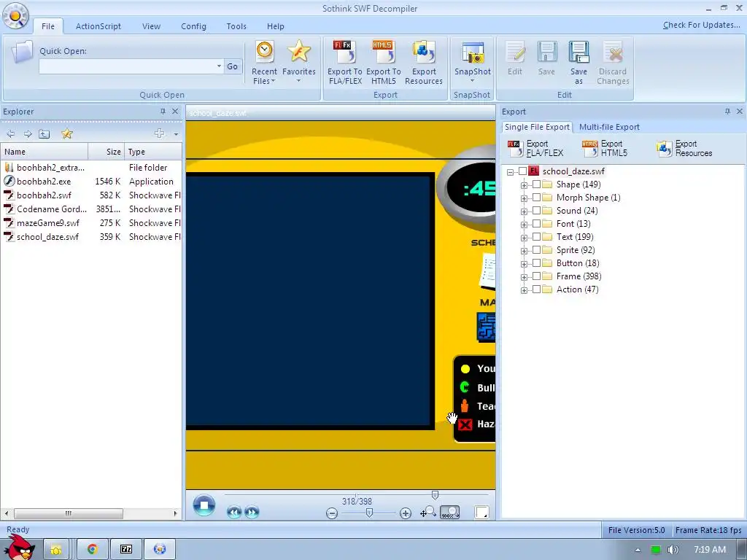Collapse the school_daze.swf tree node
Image resolution: width=747 pixels, height=560 pixels.
pyautogui.click(x=510, y=172)
